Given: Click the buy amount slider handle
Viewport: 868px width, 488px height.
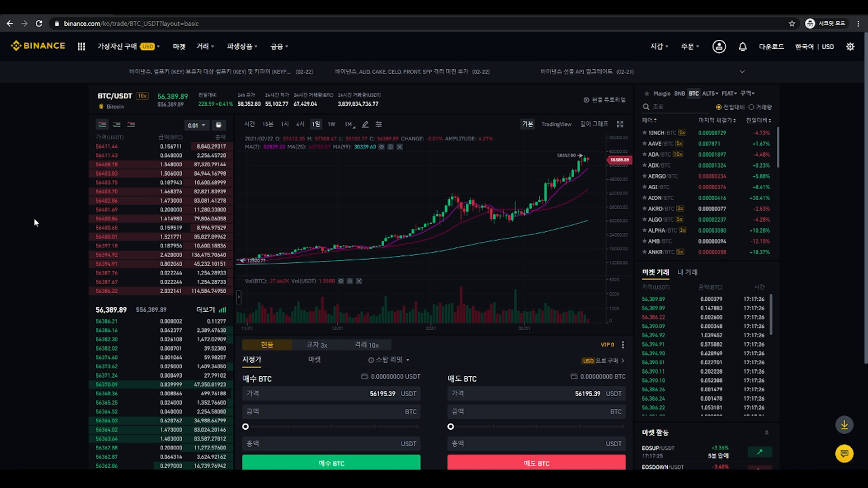Looking at the screenshot, I should [245, 427].
